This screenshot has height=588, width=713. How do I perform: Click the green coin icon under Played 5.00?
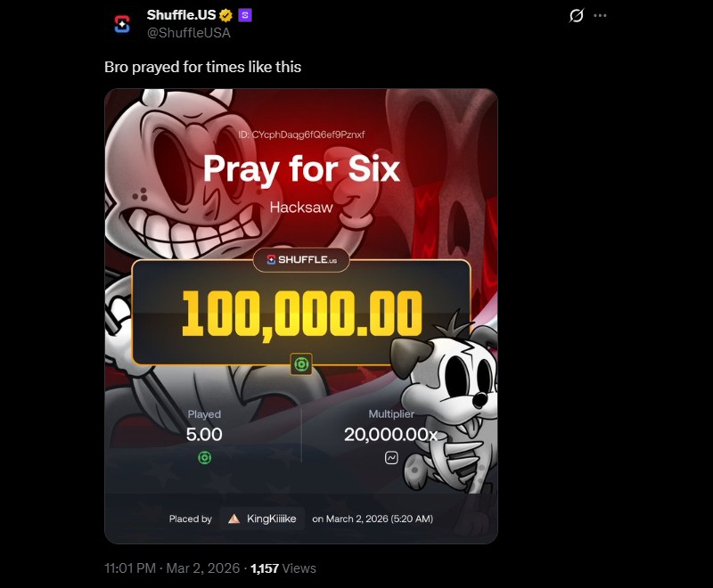(204, 458)
